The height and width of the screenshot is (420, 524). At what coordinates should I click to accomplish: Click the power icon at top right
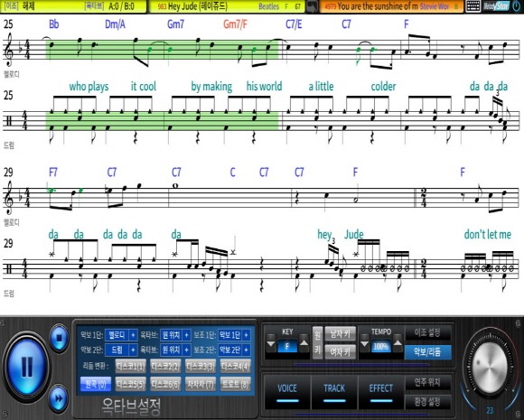[517, 6]
